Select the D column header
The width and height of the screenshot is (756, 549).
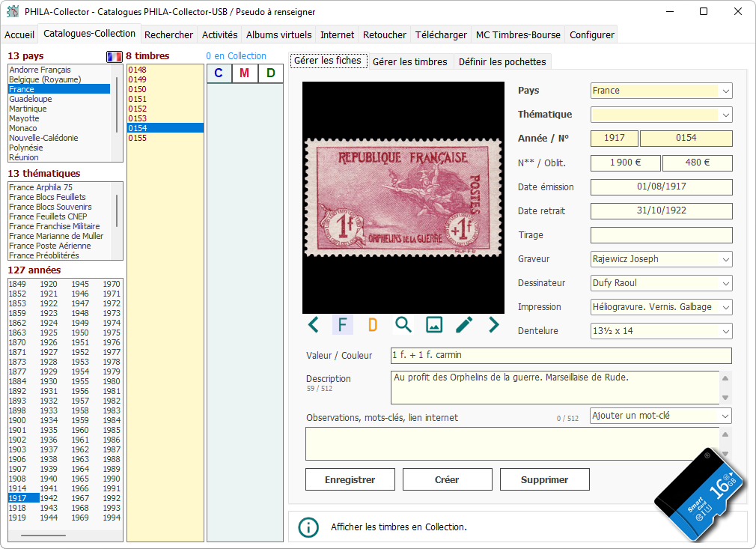click(271, 73)
